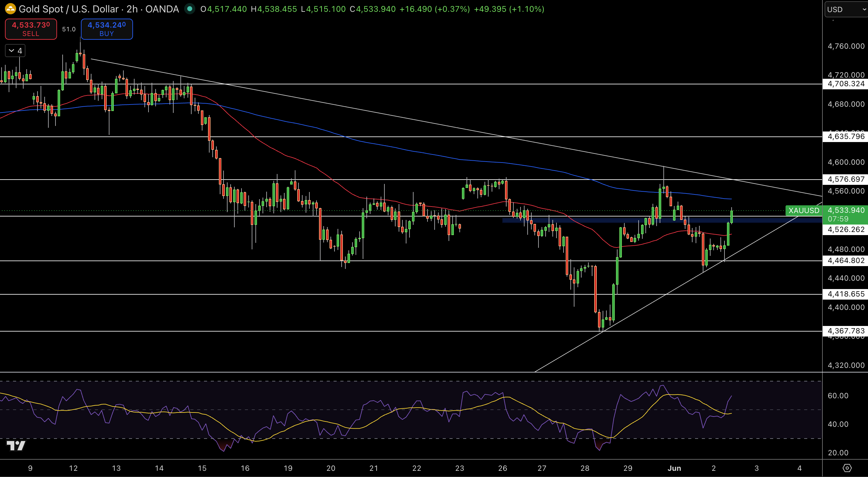The width and height of the screenshot is (868, 477).
Task: Click the high price value H4,538.455
Action: [x=274, y=9]
